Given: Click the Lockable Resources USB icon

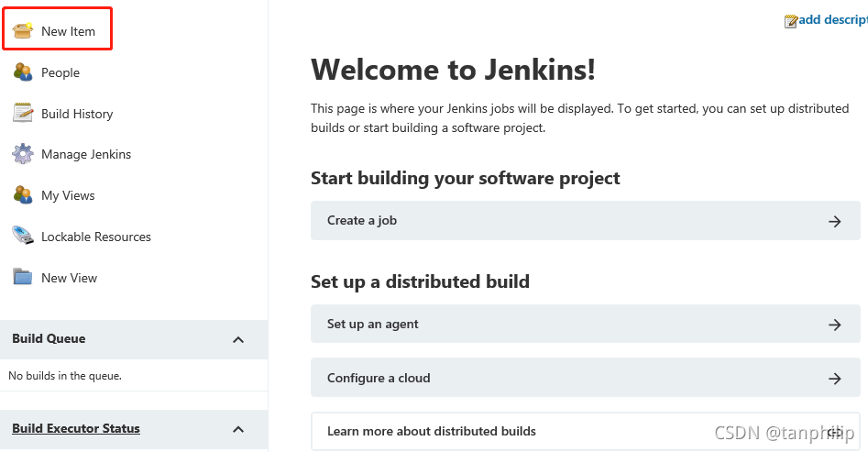Looking at the screenshot, I should [23, 236].
